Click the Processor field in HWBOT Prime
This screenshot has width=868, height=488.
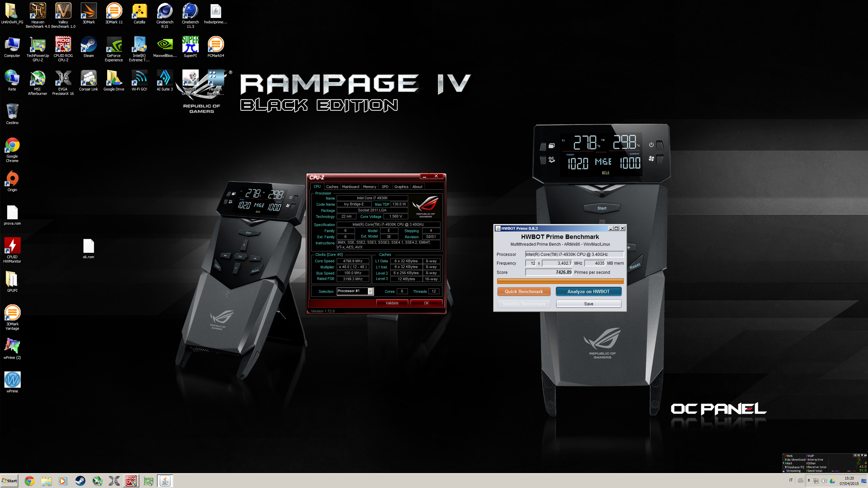click(574, 254)
